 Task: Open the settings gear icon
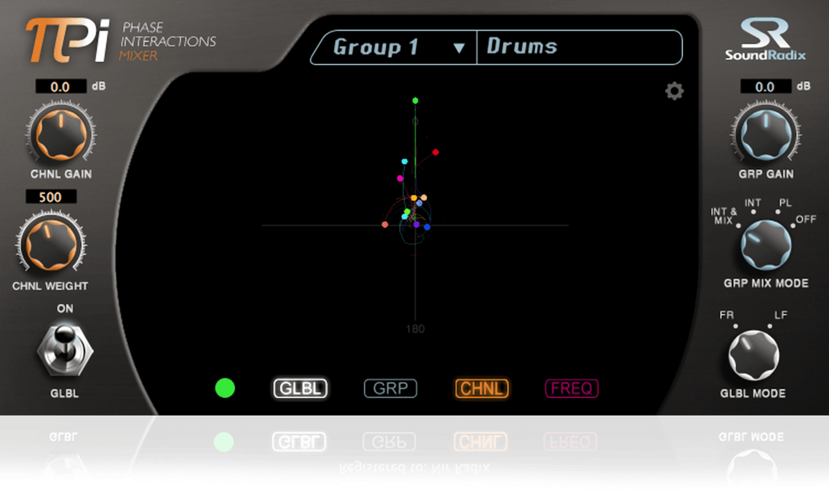tap(674, 91)
